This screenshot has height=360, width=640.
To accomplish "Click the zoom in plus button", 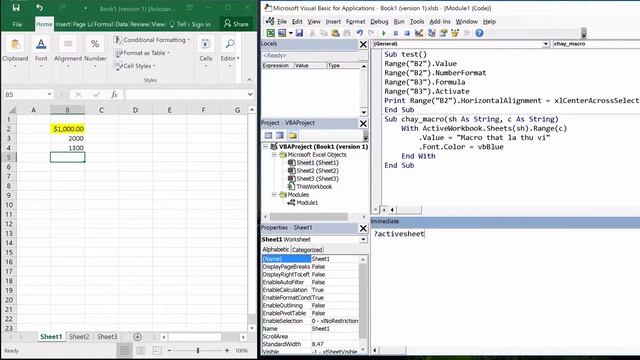I will (x=227, y=350).
